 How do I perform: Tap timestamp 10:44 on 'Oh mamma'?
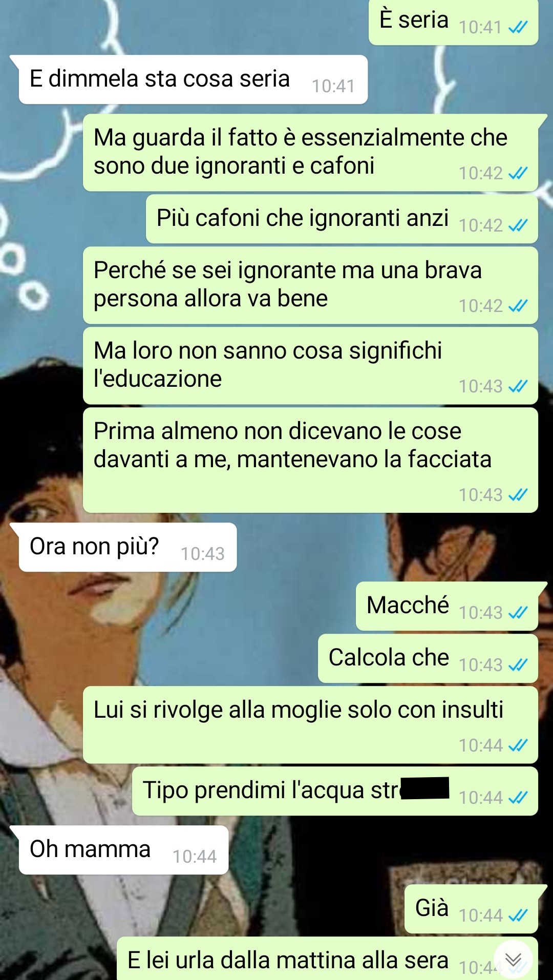195,857
